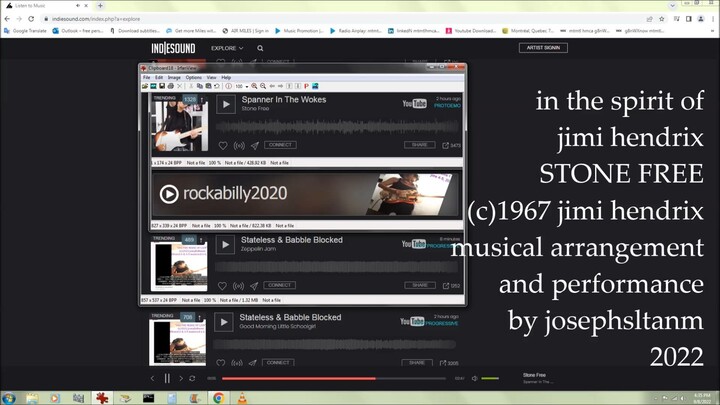Screen dimensions: 720x405
Task: Open the VLC cone icon on taskbar
Action: tap(242, 398)
